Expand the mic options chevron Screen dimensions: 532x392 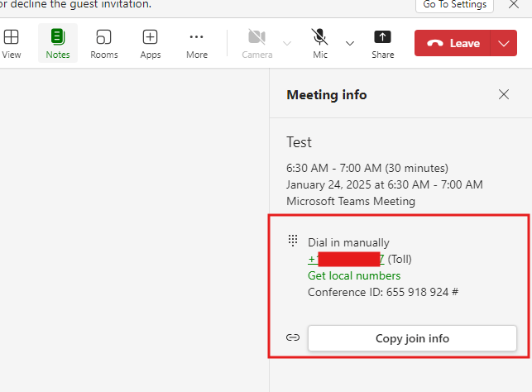pyautogui.click(x=350, y=43)
